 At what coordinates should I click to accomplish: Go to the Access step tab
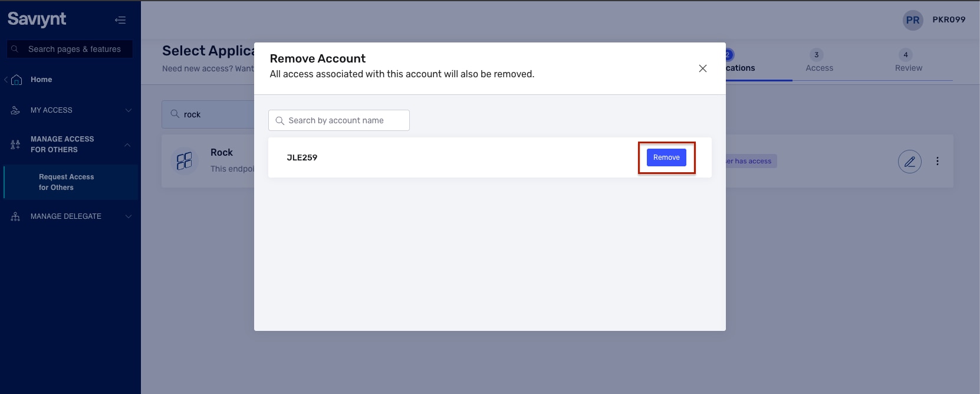(819, 61)
